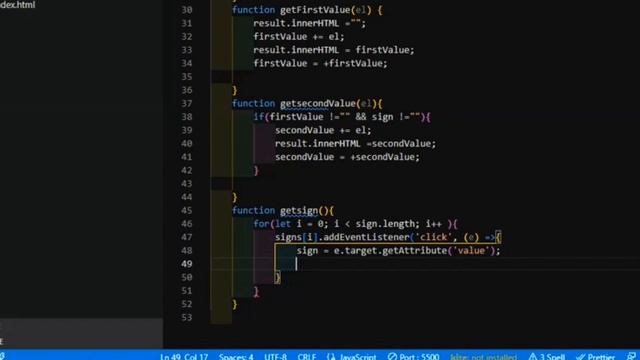
Task: Click 'addEventListener' on line 47
Action: (x=366, y=237)
